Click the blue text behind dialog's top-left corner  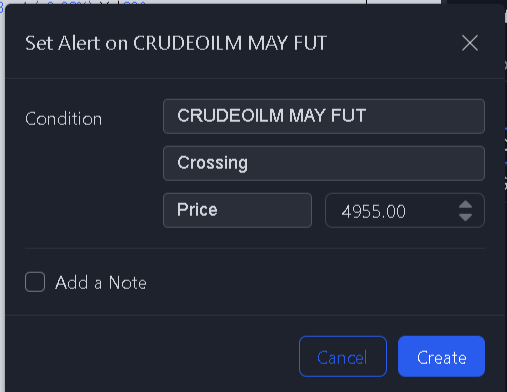coord(2,7)
